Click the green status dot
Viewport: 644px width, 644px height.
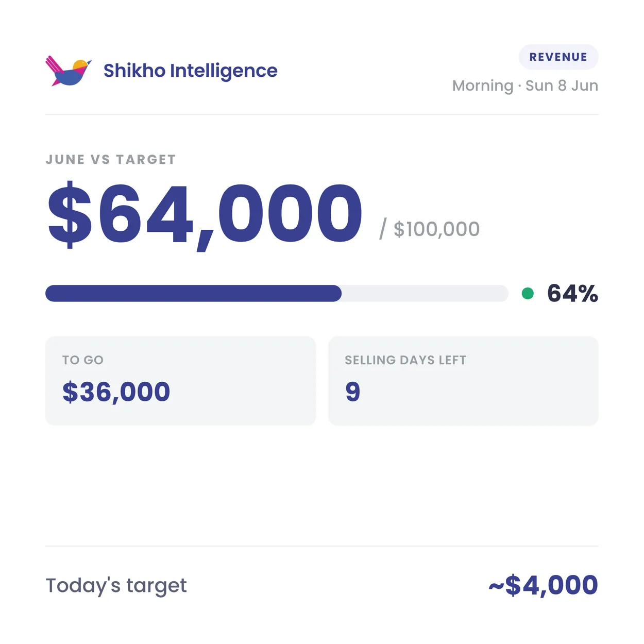click(528, 294)
